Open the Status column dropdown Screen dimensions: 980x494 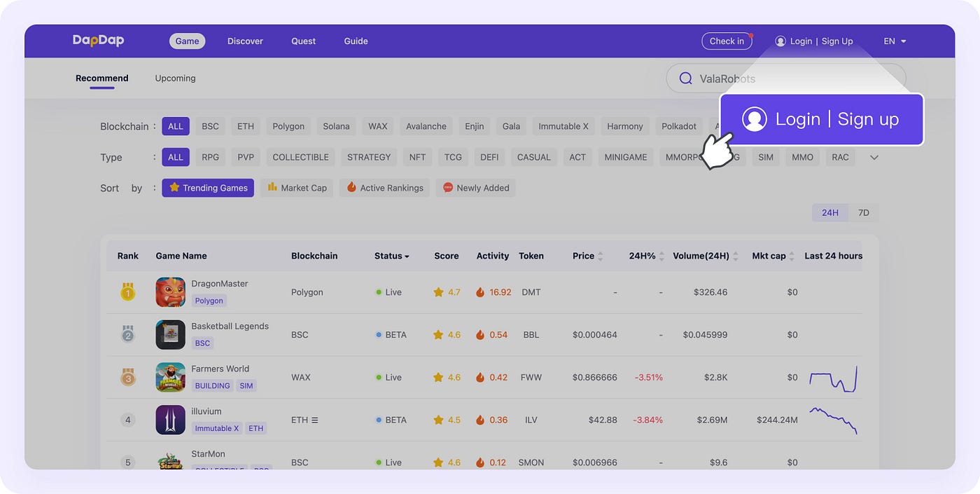[392, 256]
